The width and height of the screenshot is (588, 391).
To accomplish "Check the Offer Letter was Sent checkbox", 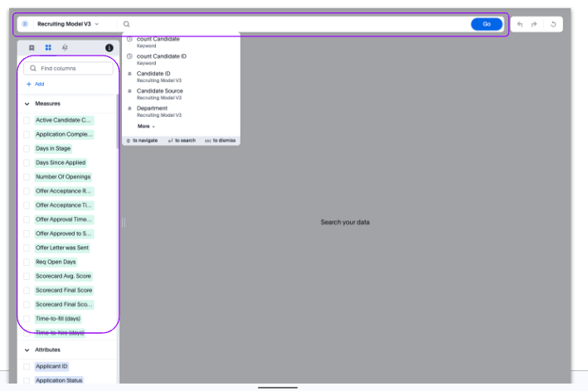I will click(27, 248).
